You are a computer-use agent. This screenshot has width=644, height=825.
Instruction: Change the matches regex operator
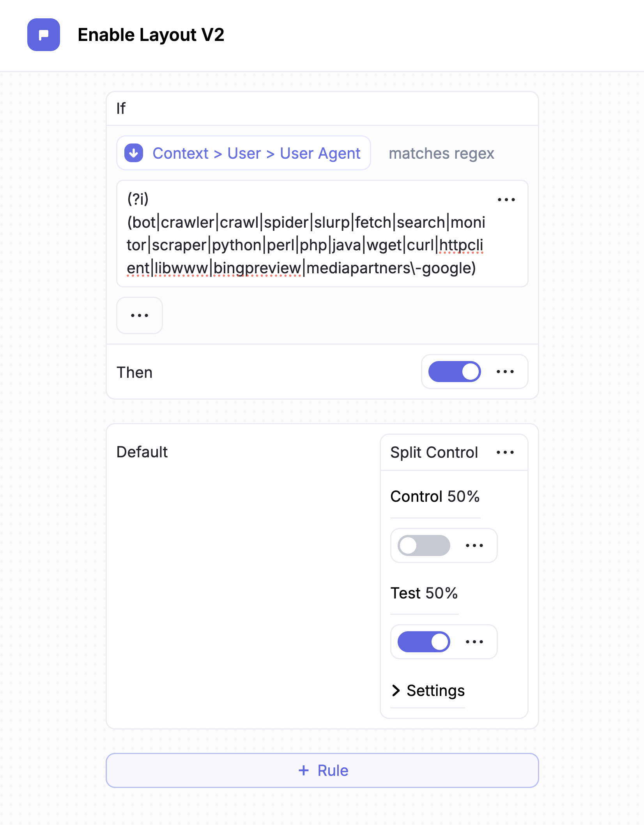441,153
